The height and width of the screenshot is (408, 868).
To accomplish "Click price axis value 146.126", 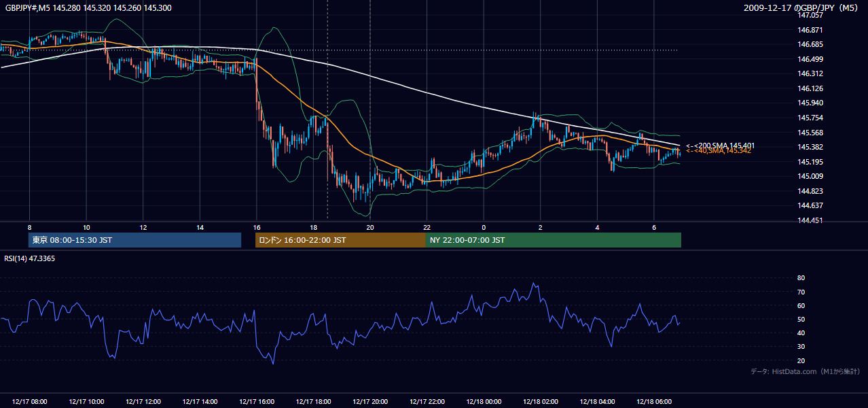I will [x=810, y=88].
